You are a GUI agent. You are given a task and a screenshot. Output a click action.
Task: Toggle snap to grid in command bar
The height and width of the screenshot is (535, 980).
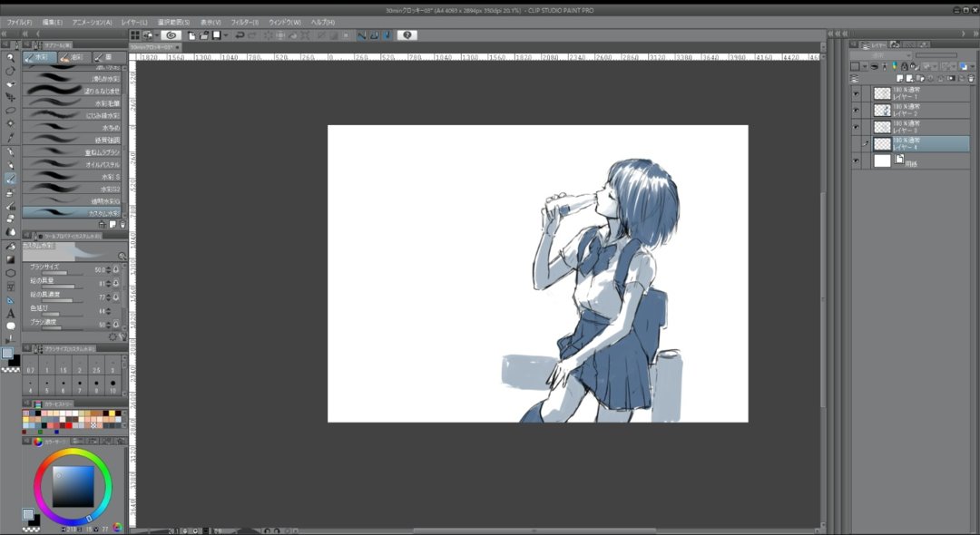point(387,35)
